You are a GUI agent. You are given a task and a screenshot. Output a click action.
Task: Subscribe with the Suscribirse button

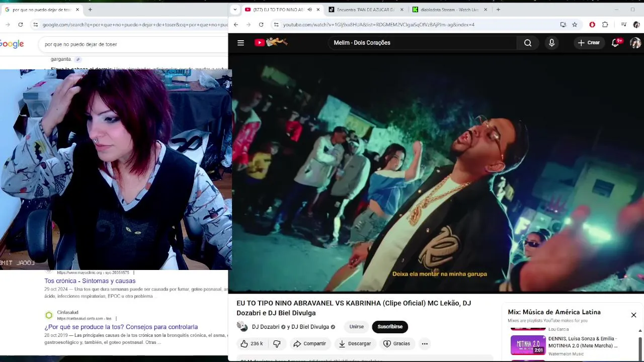point(390,327)
